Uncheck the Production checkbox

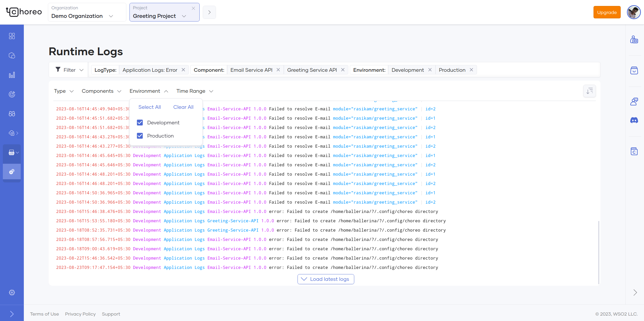pyautogui.click(x=140, y=136)
